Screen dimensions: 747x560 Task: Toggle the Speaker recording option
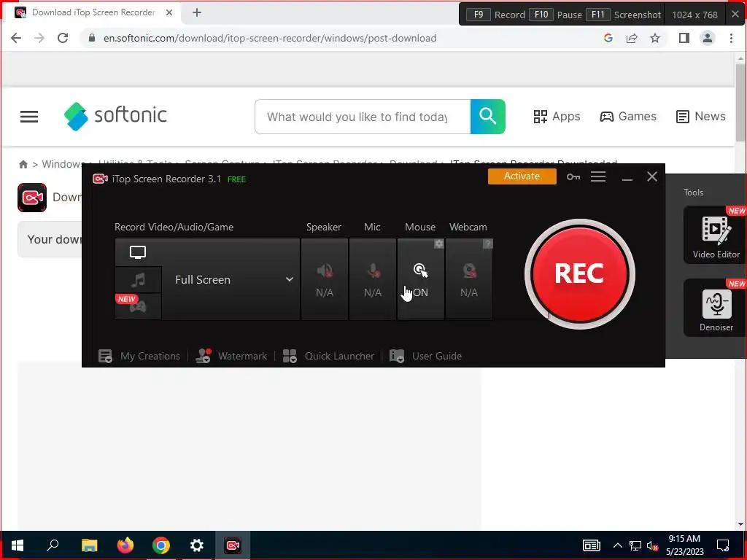point(325,279)
